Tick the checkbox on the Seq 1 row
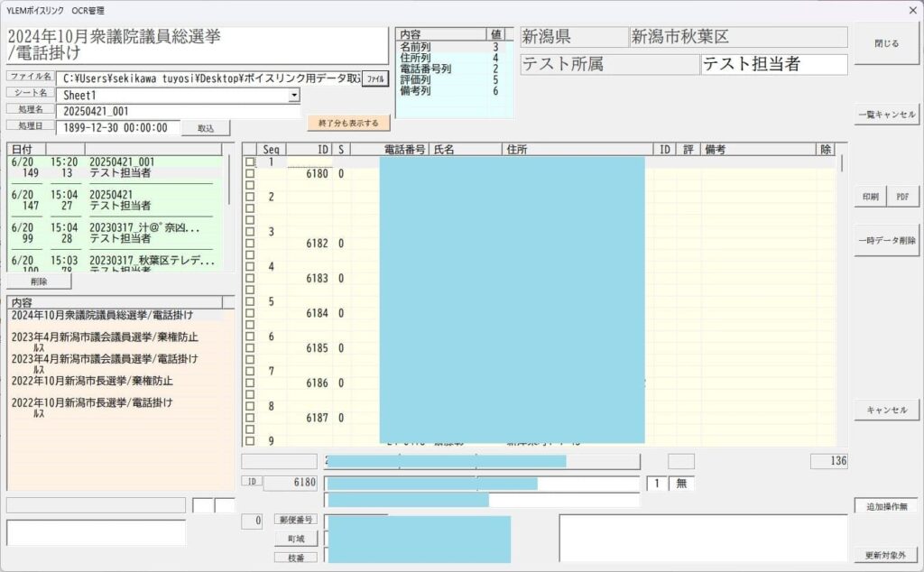924x572 pixels. pyautogui.click(x=250, y=162)
